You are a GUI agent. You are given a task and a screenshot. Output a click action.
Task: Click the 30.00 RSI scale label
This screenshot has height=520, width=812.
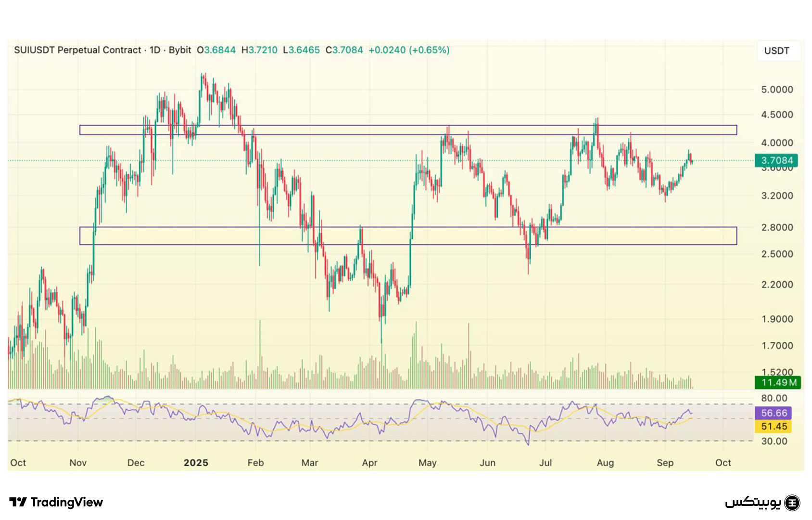pos(774,441)
